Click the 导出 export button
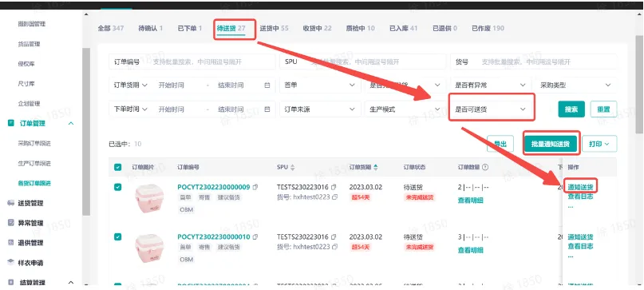Screen dimensions: 644x290 pos(500,144)
